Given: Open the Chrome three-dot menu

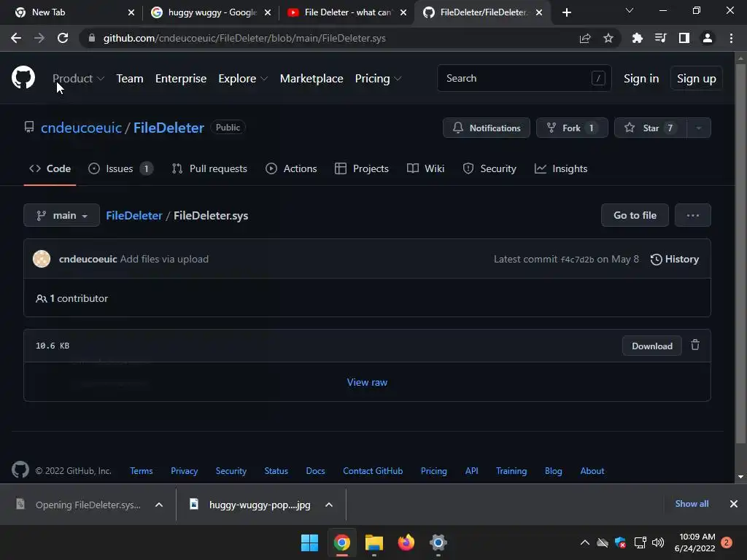Looking at the screenshot, I should 731,38.
